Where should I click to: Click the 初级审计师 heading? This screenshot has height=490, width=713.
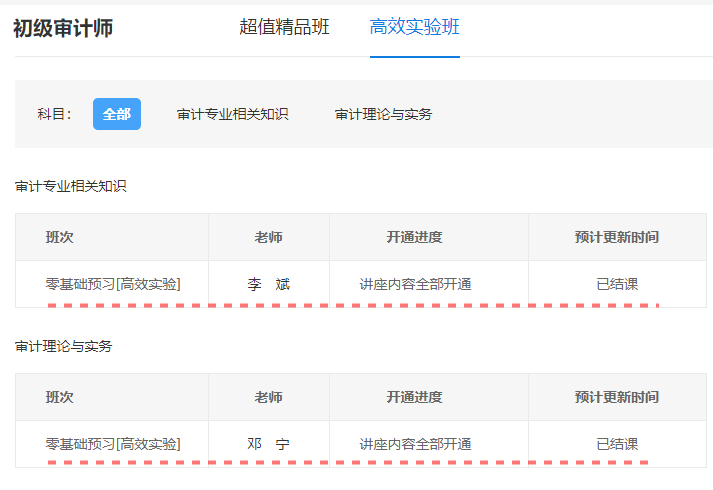(63, 28)
